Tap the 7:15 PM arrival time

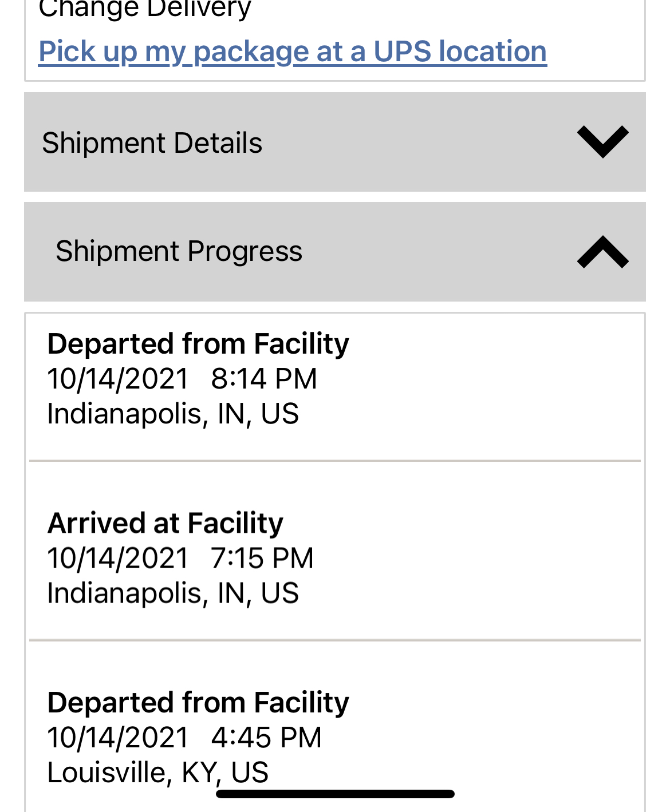pos(262,558)
